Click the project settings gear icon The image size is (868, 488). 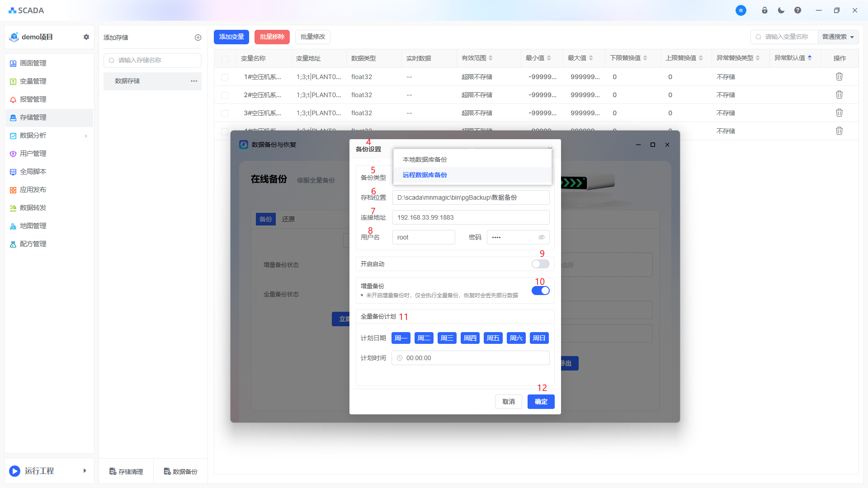pos(86,37)
